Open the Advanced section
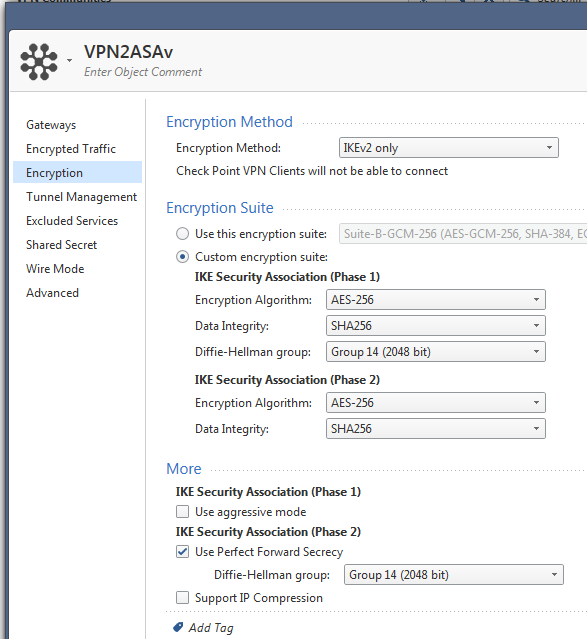This screenshot has height=639, width=587. [53, 293]
